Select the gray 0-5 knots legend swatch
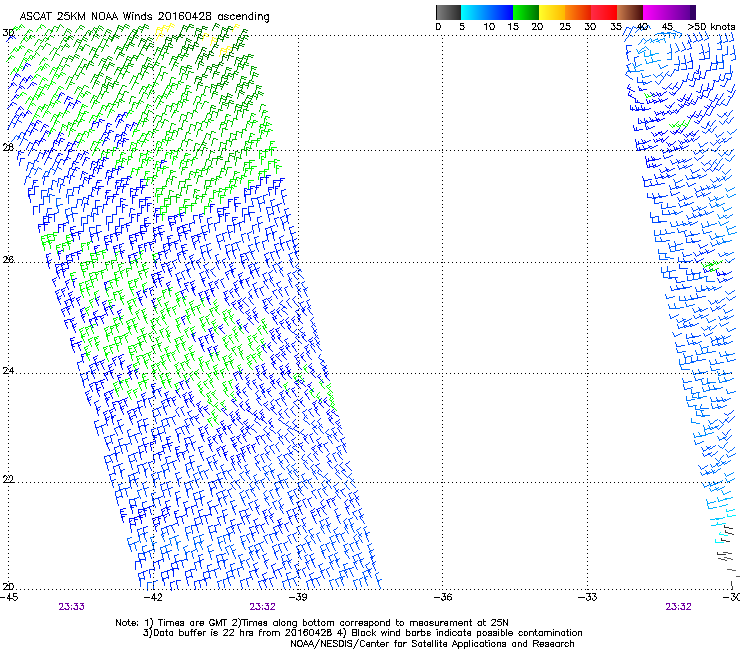Viewport: 740px width, 650px height. 448,12
